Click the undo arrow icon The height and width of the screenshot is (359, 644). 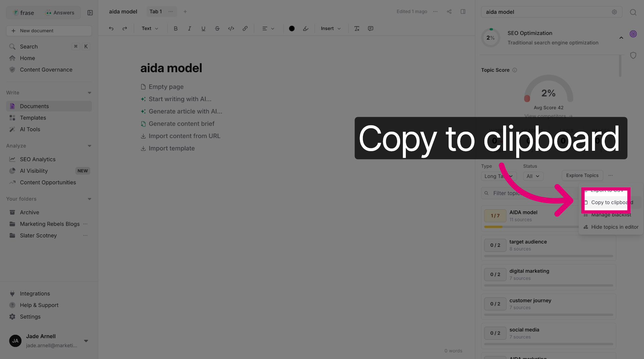point(111,29)
